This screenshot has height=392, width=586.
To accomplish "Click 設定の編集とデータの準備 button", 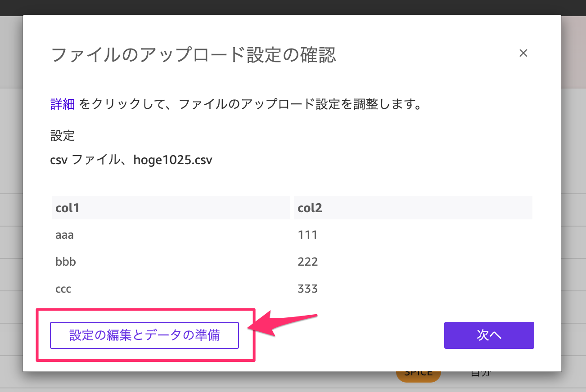I will tap(144, 335).
